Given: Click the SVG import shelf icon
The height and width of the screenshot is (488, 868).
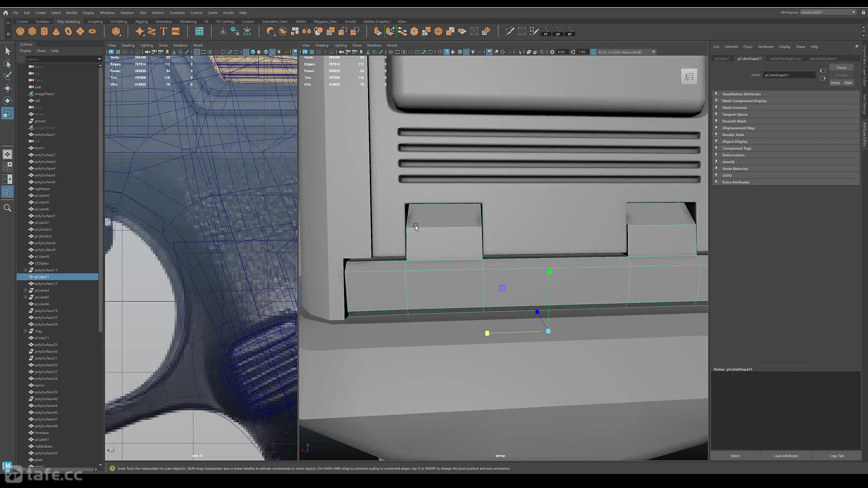Looking at the screenshot, I should (175, 31).
